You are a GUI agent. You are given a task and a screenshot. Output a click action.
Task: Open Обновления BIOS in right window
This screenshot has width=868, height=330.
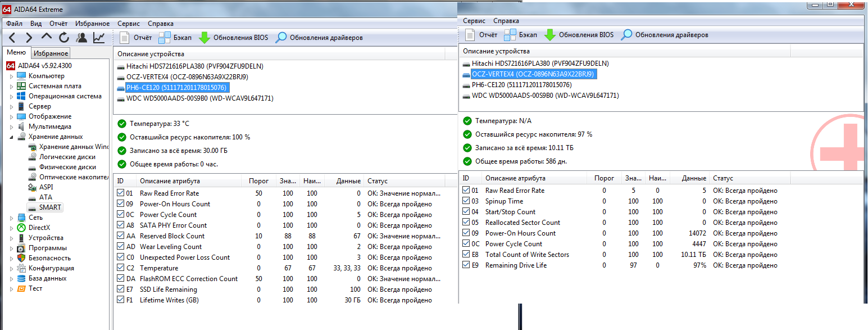579,35
